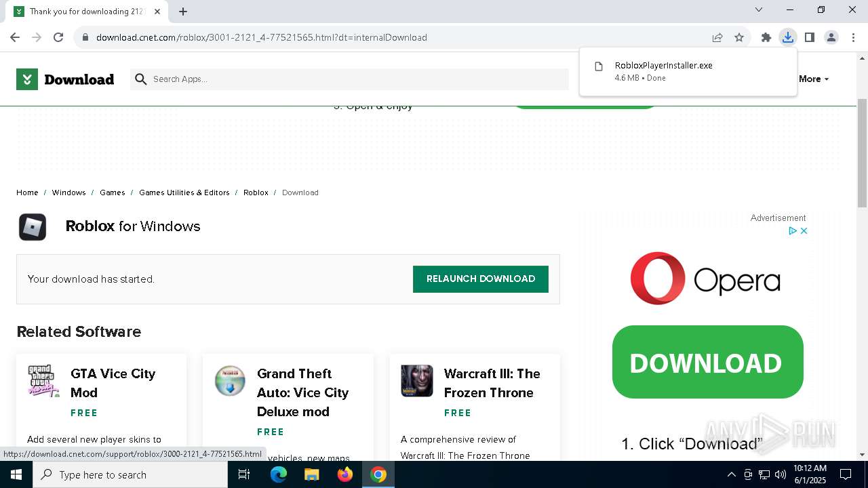
Task: Open the Chrome profile avatar icon
Action: (831, 37)
